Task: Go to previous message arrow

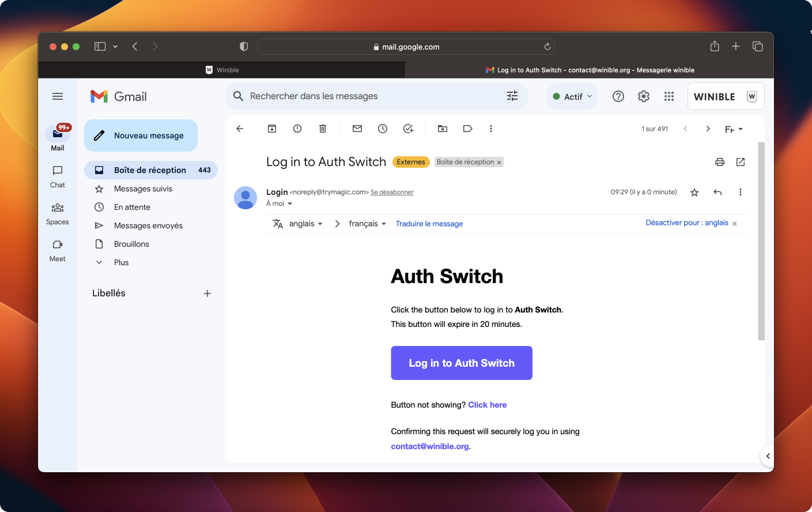Action: pyautogui.click(x=685, y=129)
